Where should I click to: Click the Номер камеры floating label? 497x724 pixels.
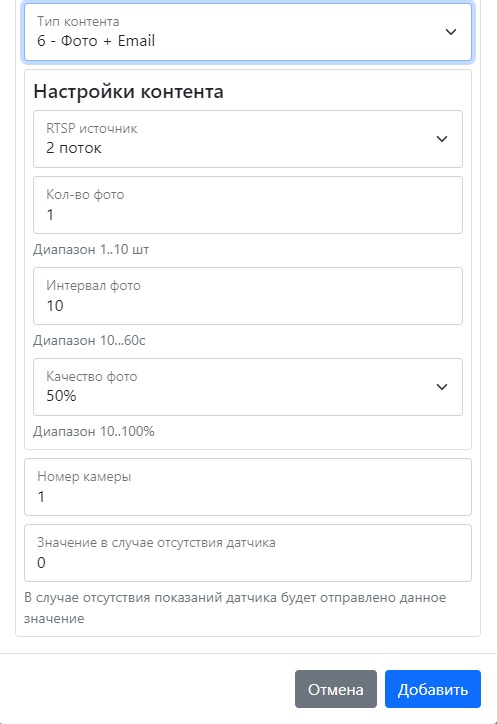point(84,477)
